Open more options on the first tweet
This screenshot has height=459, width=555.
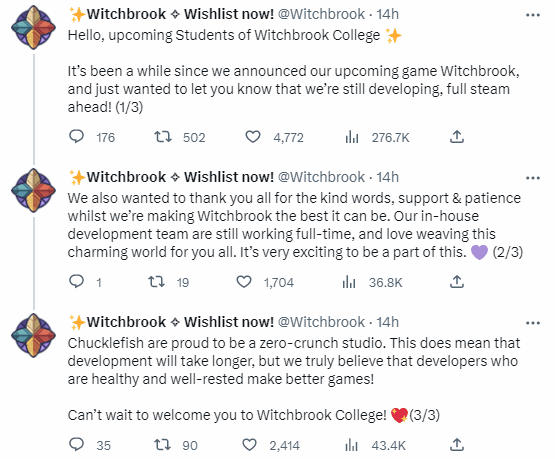[533, 15]
